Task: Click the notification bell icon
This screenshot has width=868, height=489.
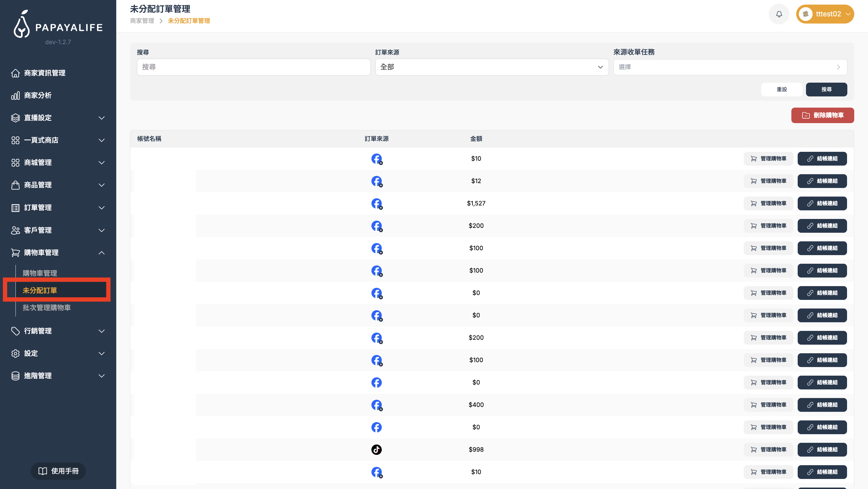Action: point(779,14)
